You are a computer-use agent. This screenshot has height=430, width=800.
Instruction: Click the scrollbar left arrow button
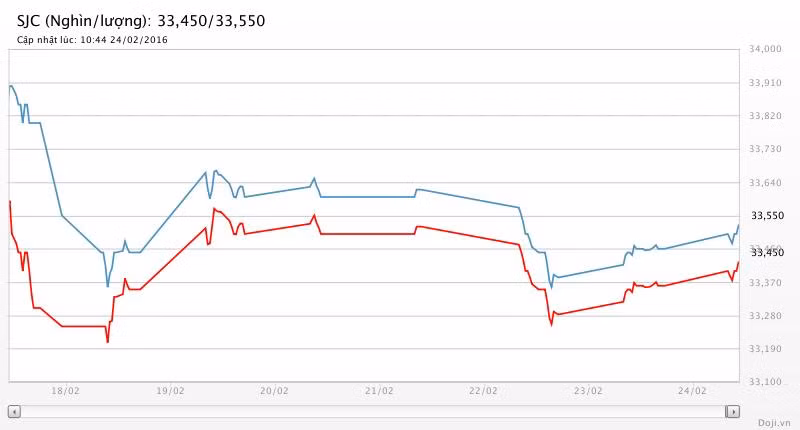(14, 411)
